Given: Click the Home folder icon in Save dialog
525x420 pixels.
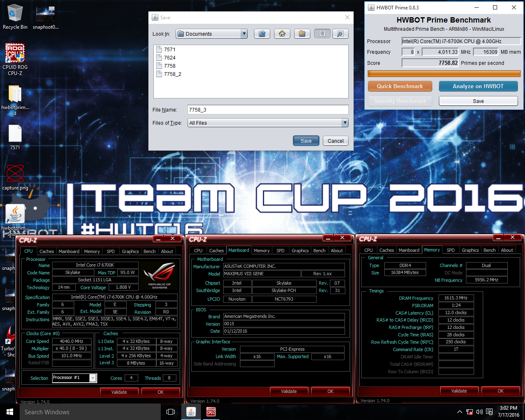Looking at the screenshot, I should tap(282, 34).
